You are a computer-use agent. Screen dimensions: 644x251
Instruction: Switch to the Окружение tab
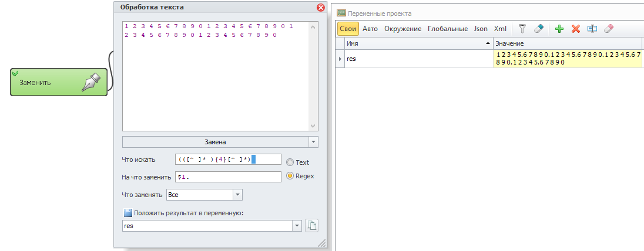[403, 29]
